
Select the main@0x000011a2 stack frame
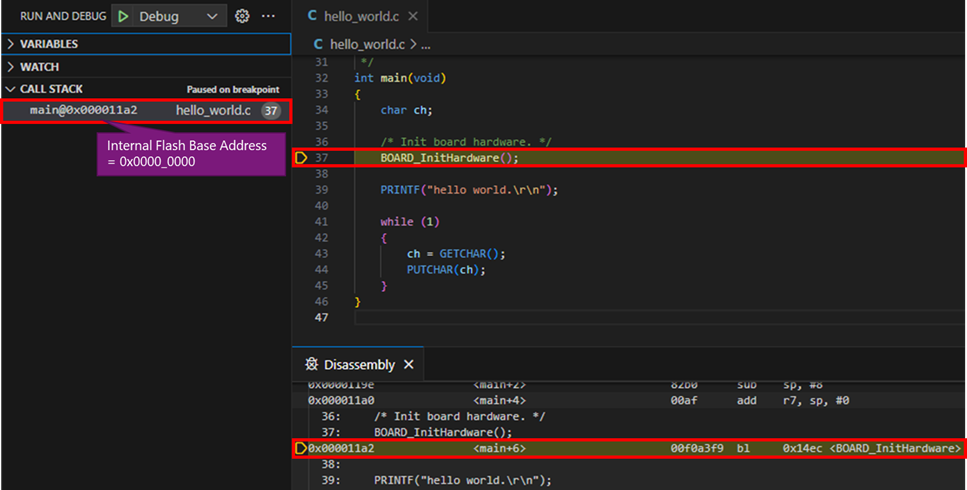(84, 111)
